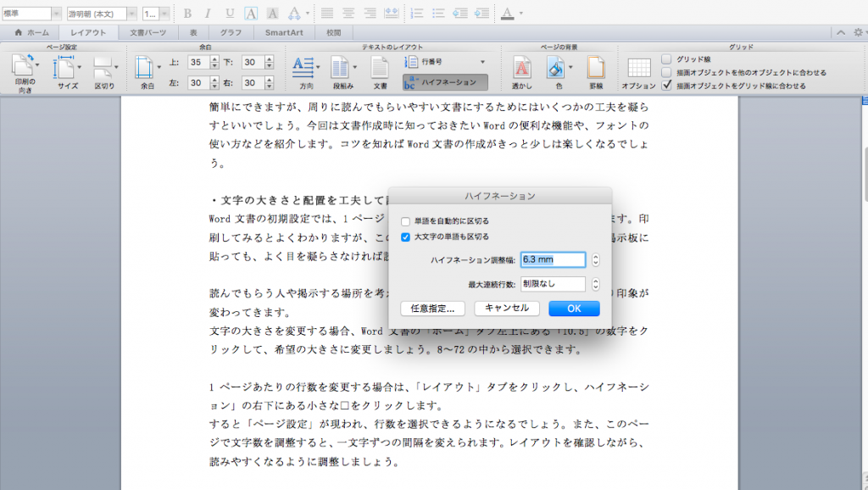The width and height of the screenshot is (868, 490).
Task: Click the ribbon settings gear icon
Action: tap(858, 33)
